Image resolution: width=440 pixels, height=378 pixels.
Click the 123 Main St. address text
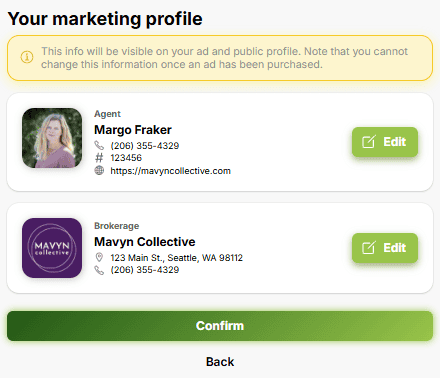(x=177, y=258)
